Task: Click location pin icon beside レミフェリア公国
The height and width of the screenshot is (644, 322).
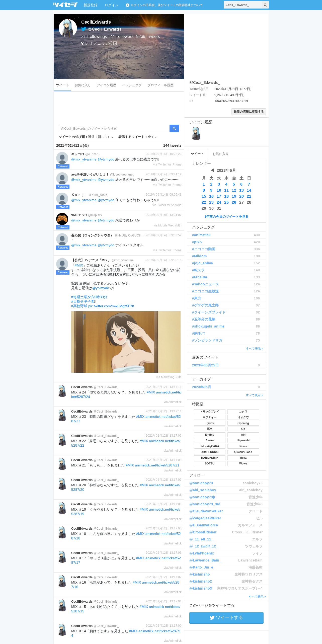Action: (82, 43)
